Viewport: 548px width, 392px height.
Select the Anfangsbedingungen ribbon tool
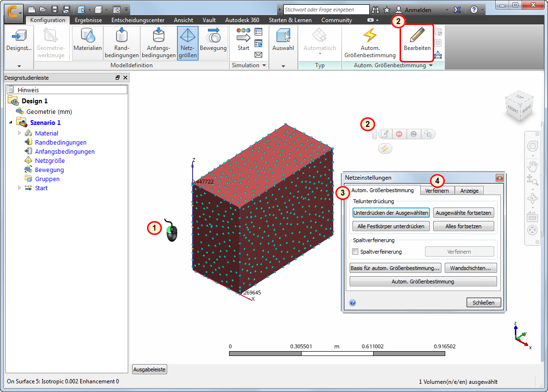158,43
